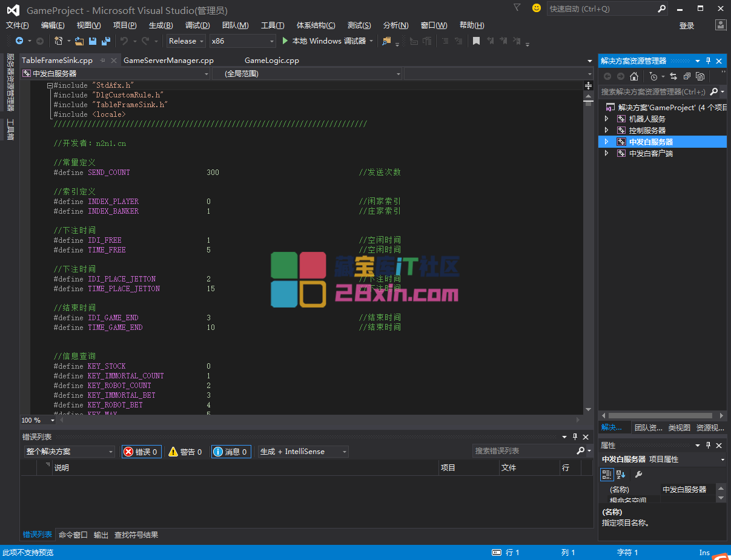Start the local Windows debugger
The height and width of the screenshot is (560, 731).
click(x=323, y=41)
